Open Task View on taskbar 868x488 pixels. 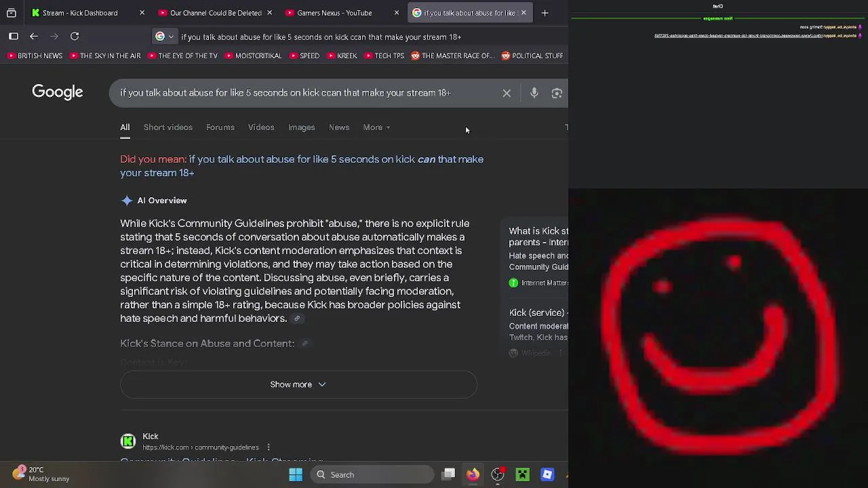449,474
